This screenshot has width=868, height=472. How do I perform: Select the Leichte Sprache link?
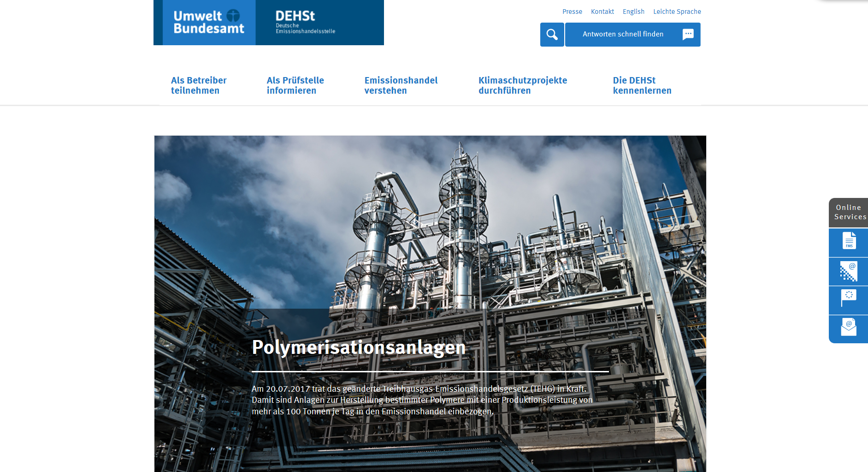click(x=677, y=12)
